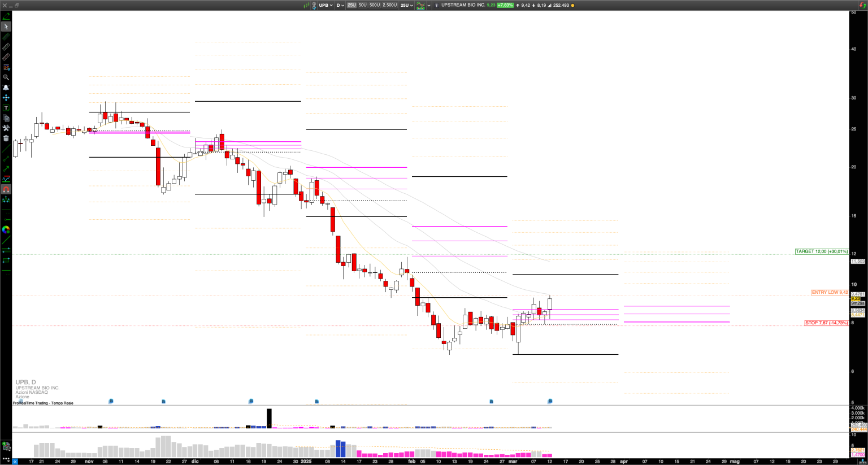
Task: Choose the 2.500U history button
Action: point(390,5)
